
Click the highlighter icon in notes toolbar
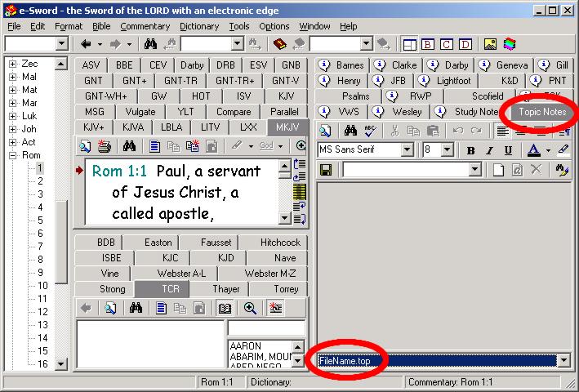pos(563,150)
